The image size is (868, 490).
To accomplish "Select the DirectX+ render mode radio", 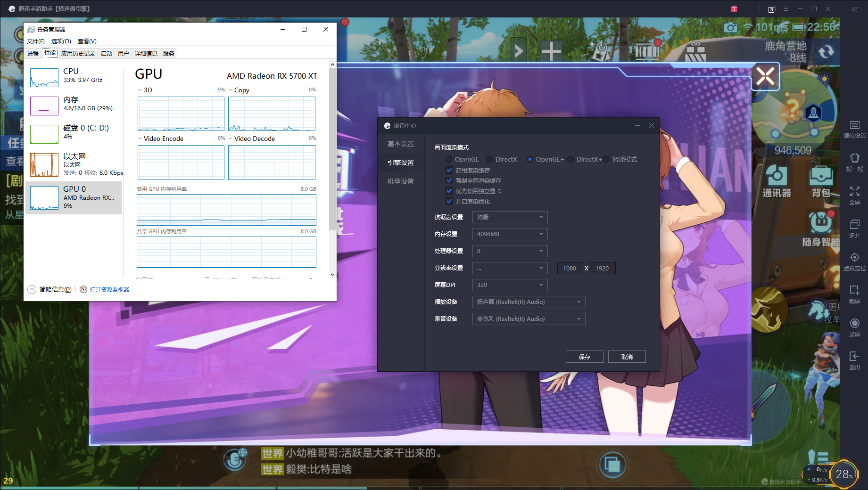I will tap(570, 159).
